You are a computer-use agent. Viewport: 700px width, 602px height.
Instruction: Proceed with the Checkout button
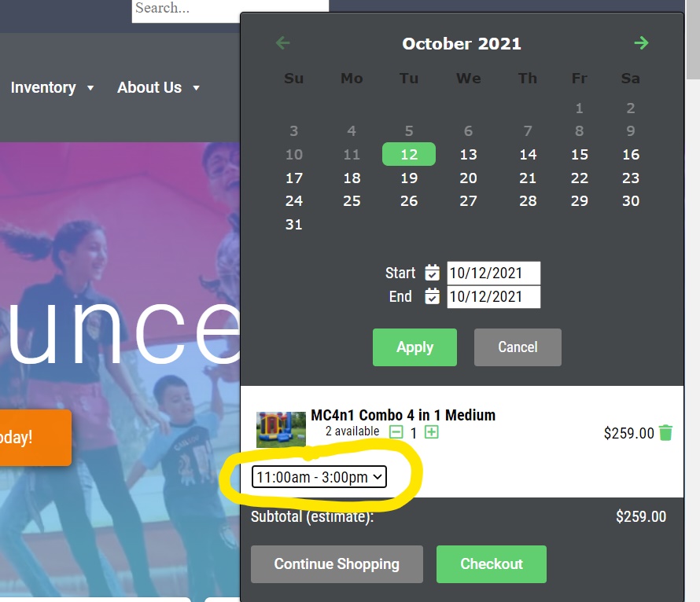pos(492,564)
